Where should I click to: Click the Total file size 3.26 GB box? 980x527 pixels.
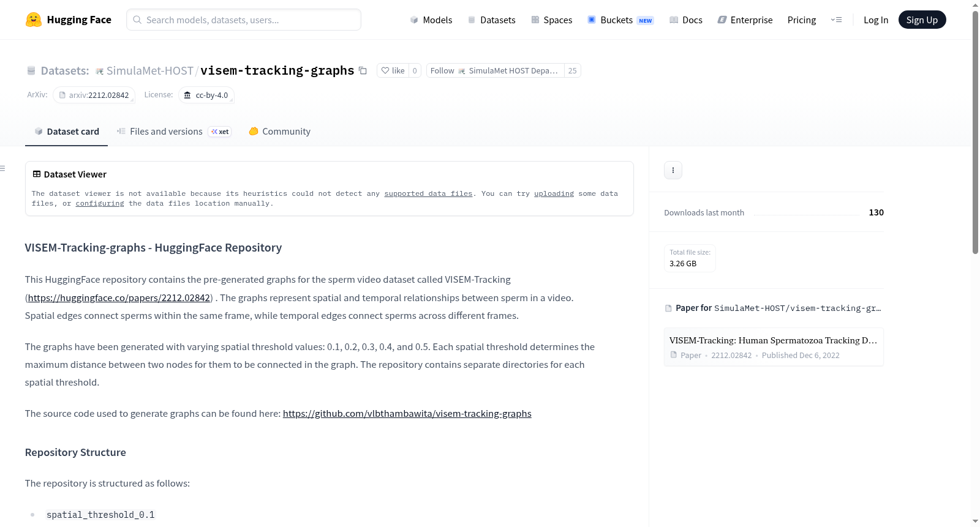[x=690, y=258]
